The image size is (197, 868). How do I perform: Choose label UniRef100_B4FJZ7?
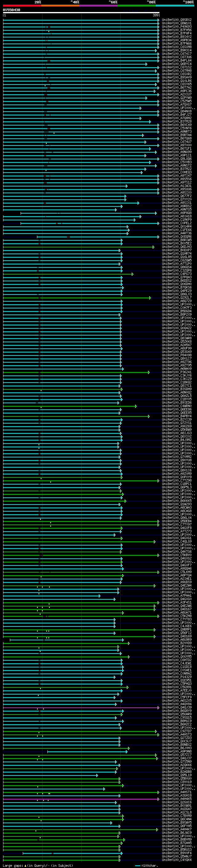coord(177,115)
